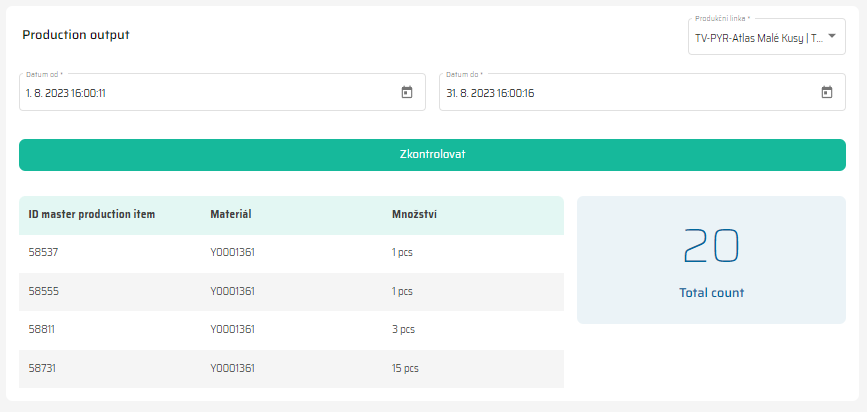The height and width of the screenshot is (412, 867).
Task: Expand the Produkční linka dropdown arrow
Action: point(832,37)
